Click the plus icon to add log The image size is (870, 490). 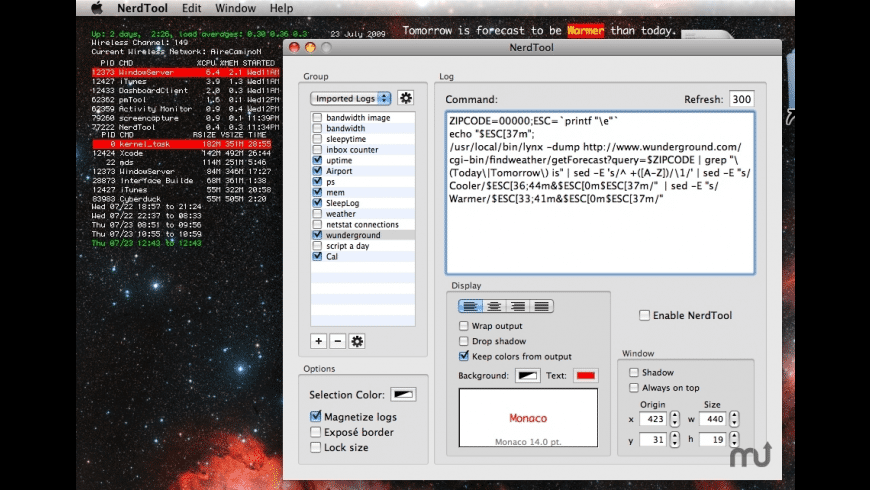pyautogui.click(x=318, y=341)
